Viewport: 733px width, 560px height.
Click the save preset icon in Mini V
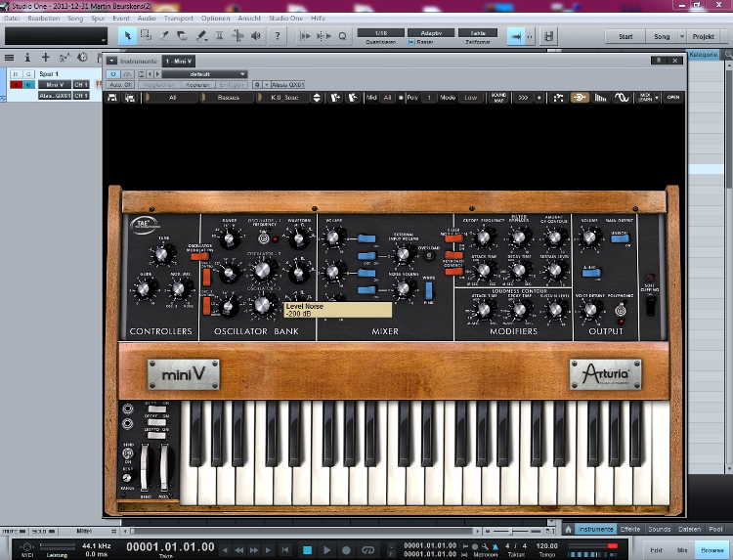click(112, 97)
